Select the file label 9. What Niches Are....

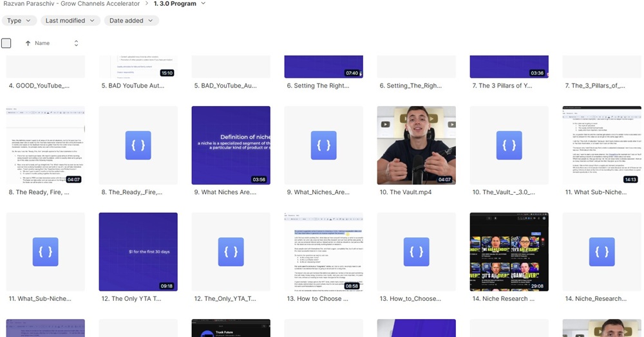click(x=225, y=192)
